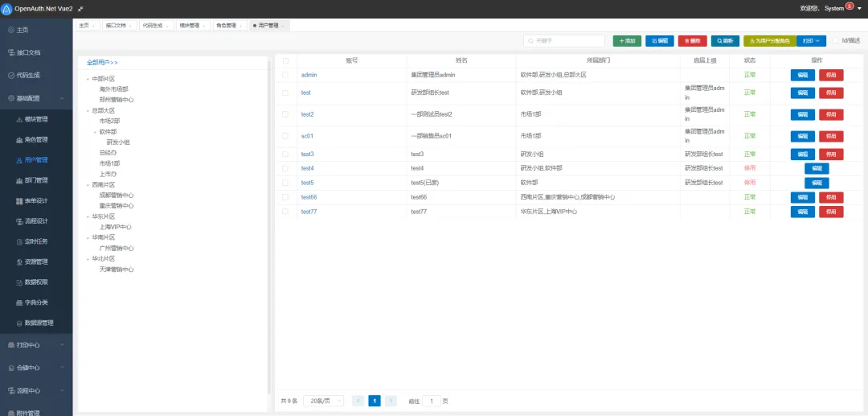Check the select-all checkbox in table header
The height and width of the screenshot is (416, 868).
point(285,60)
